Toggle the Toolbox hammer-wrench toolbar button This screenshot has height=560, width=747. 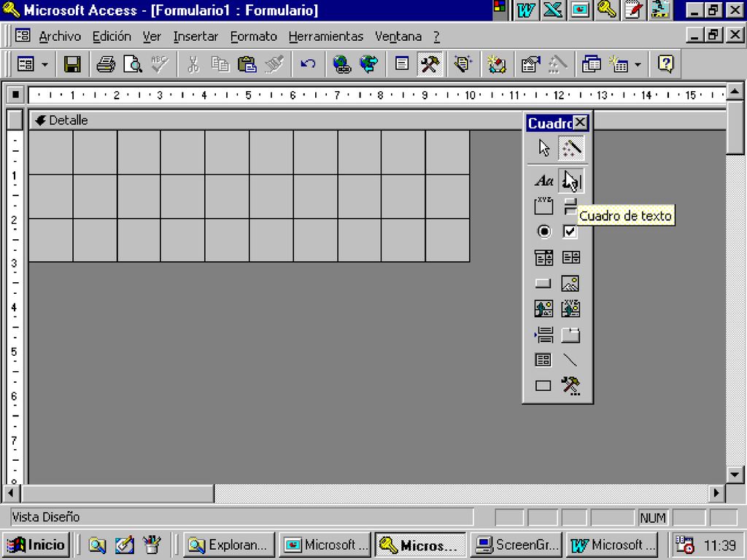429,64
